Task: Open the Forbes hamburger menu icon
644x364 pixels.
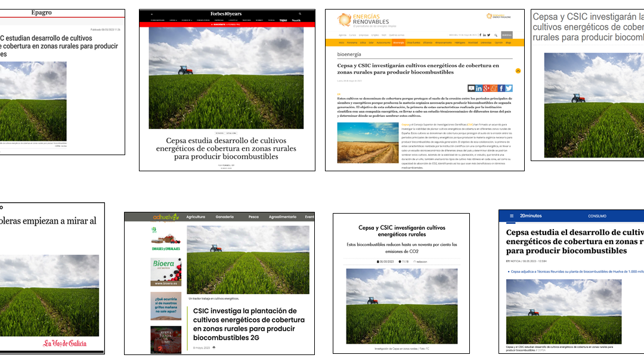Action: pyautogui.click(x=151, y=14)
